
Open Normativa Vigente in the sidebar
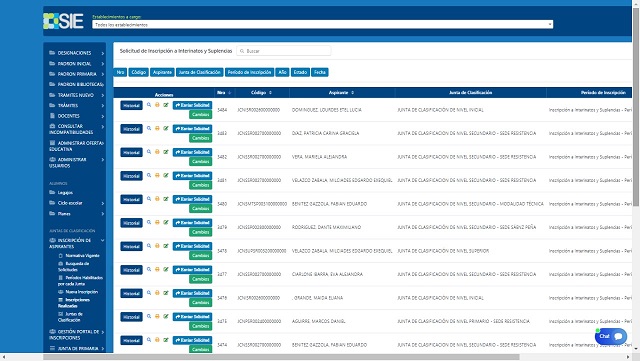(82, 256)
